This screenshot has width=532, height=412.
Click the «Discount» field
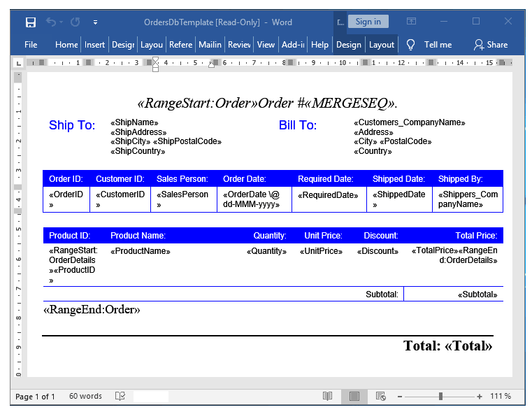point(378,251)
